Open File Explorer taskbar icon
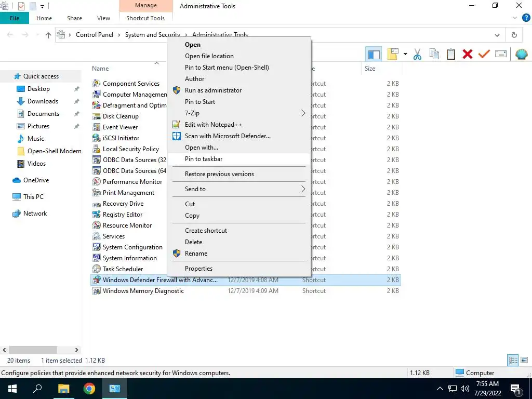 tap(63, 389)
